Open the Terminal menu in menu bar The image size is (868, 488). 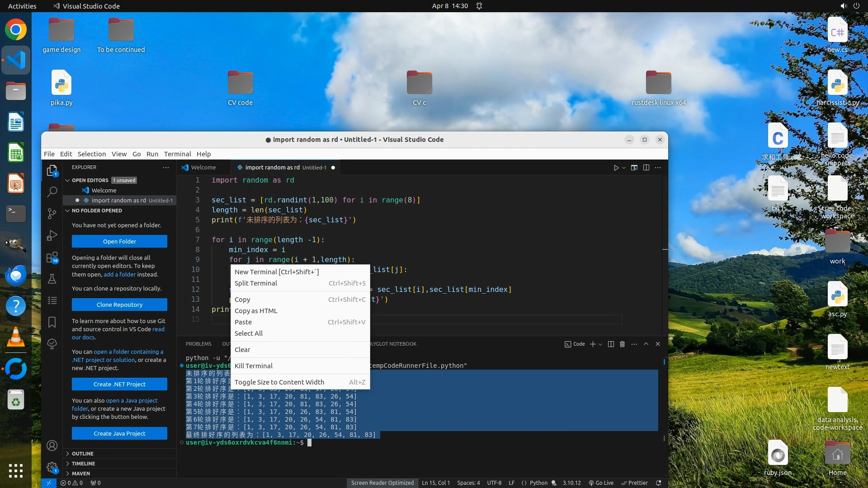177,154
